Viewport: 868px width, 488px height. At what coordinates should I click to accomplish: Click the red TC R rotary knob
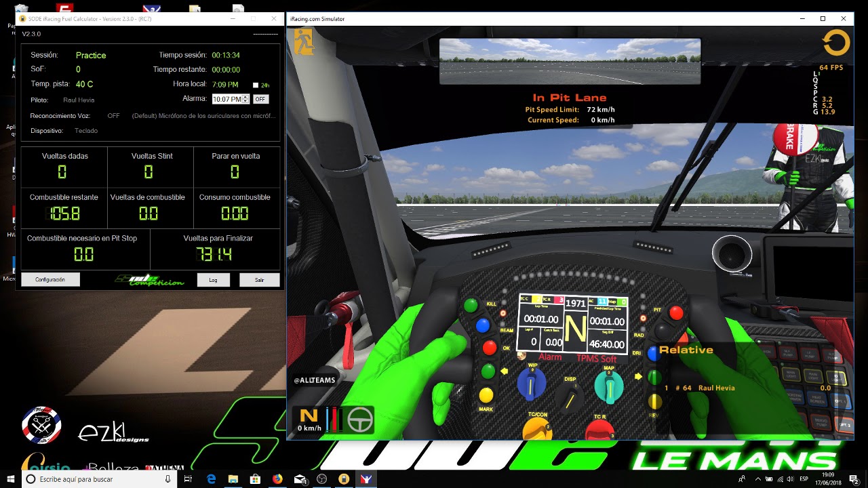click(x=599, y=430)
